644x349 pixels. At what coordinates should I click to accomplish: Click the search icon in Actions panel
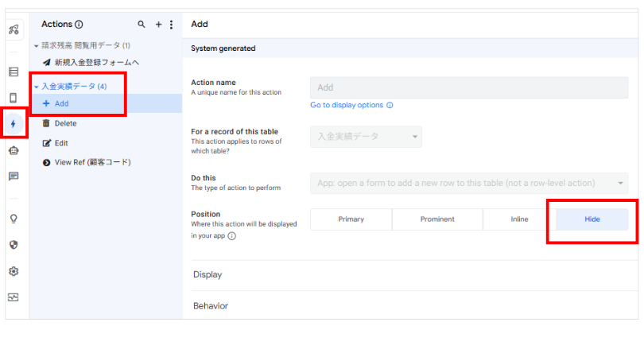[x=142, y=25]
